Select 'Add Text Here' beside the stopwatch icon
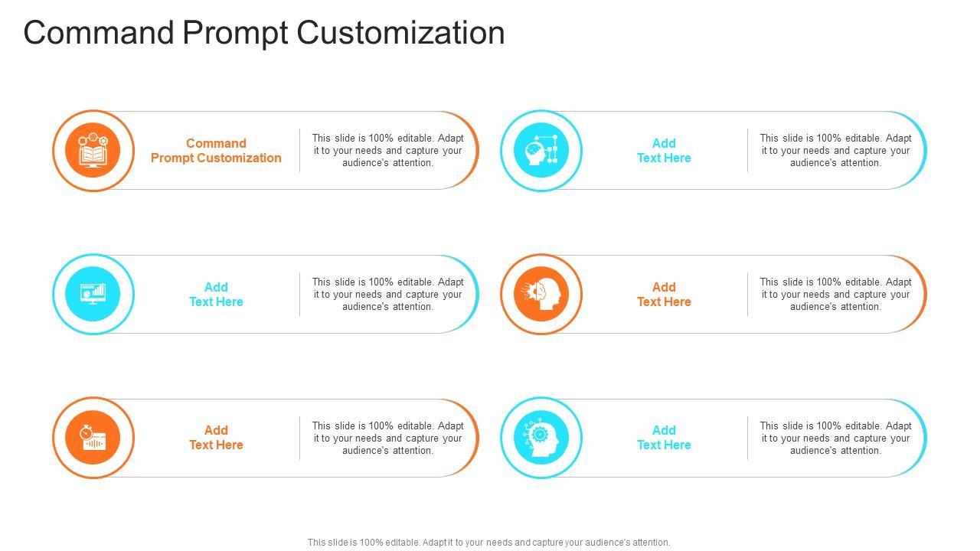This screenshot has height=551, width=980. [216, 438]
